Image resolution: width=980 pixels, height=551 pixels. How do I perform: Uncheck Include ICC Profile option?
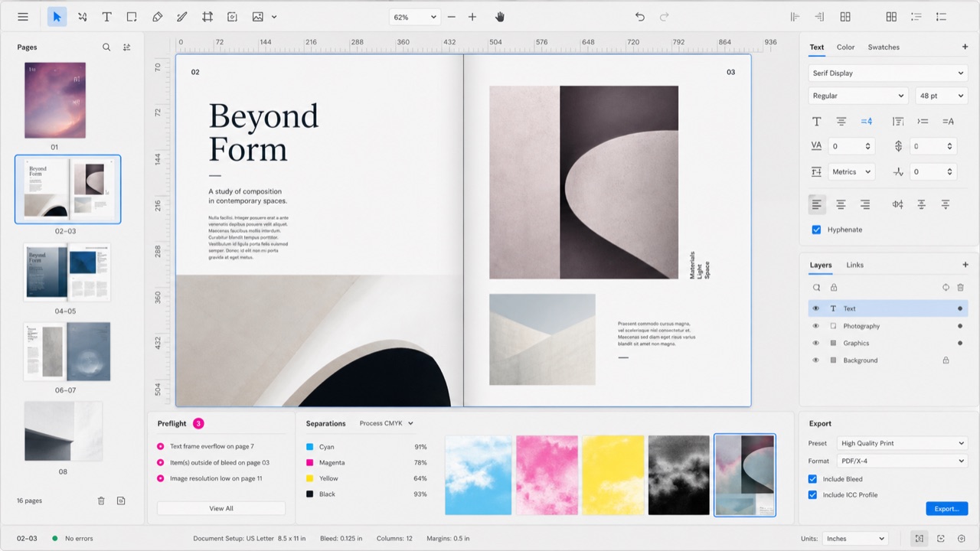point(813,495)
